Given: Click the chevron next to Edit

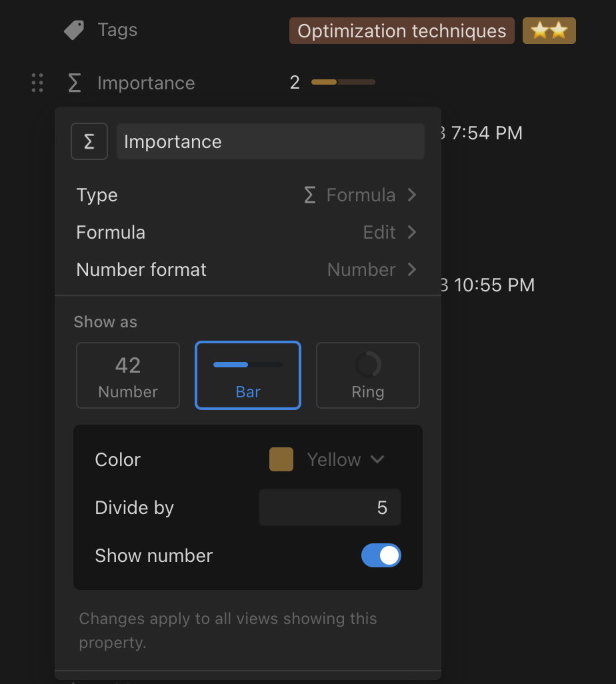Looking at the screenshot, I should pos(411,232).
